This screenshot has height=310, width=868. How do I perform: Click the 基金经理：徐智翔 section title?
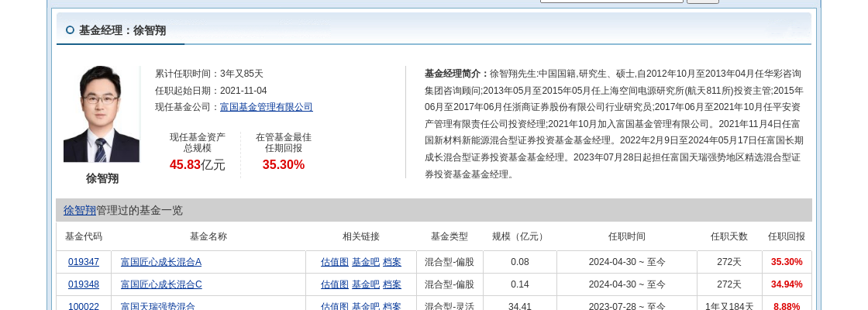coord(122,30)
